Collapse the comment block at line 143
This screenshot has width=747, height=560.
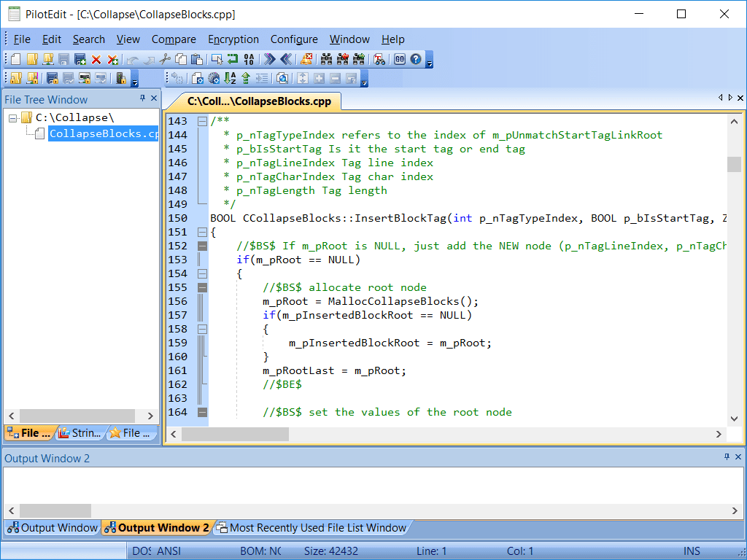click(x=203, y=121)
